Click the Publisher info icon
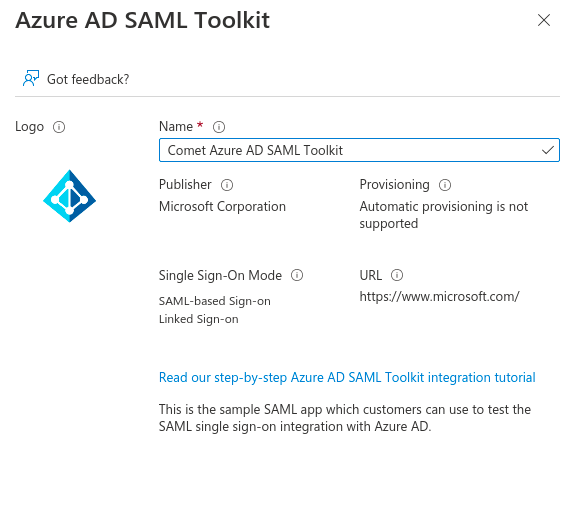This screenshot has height=510, width=570. click(227, 185)
